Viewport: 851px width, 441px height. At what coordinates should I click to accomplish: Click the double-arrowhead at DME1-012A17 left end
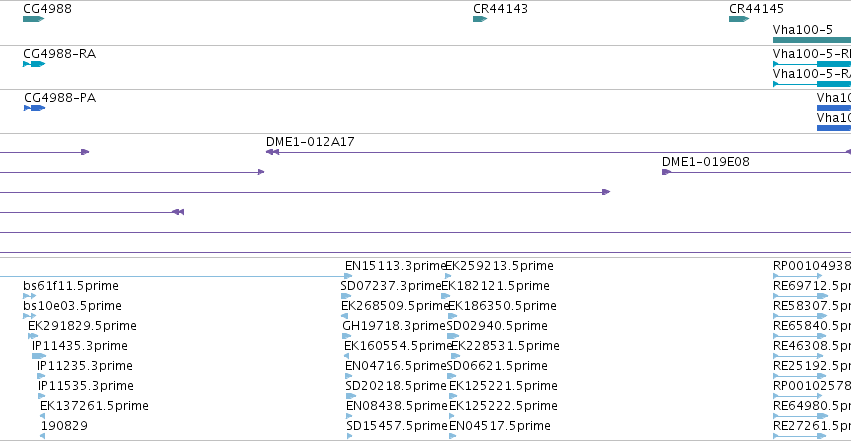tap(272, 152)
